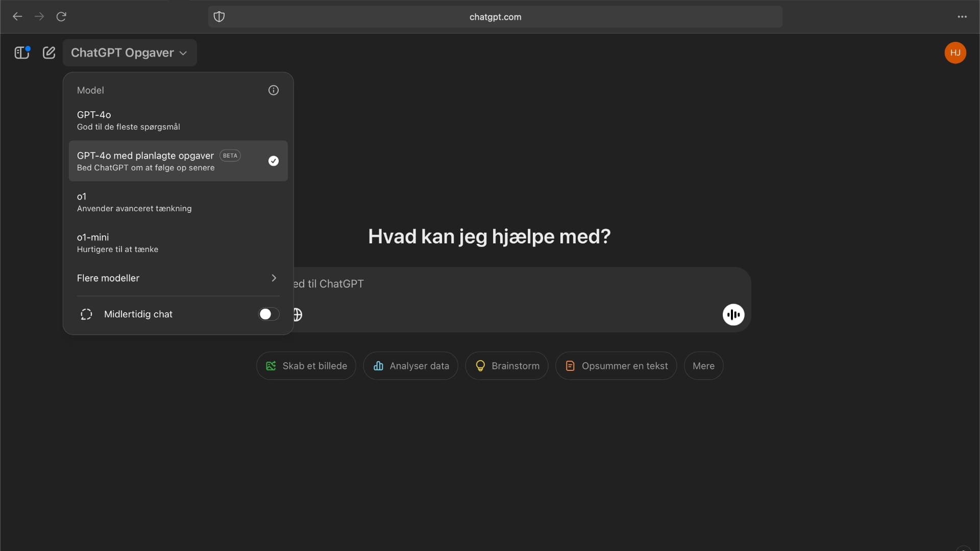Select GPT-4o med planlagte opgaver checkmark
The height and width of the screenshot is (551, 980).
pos(274,161)
